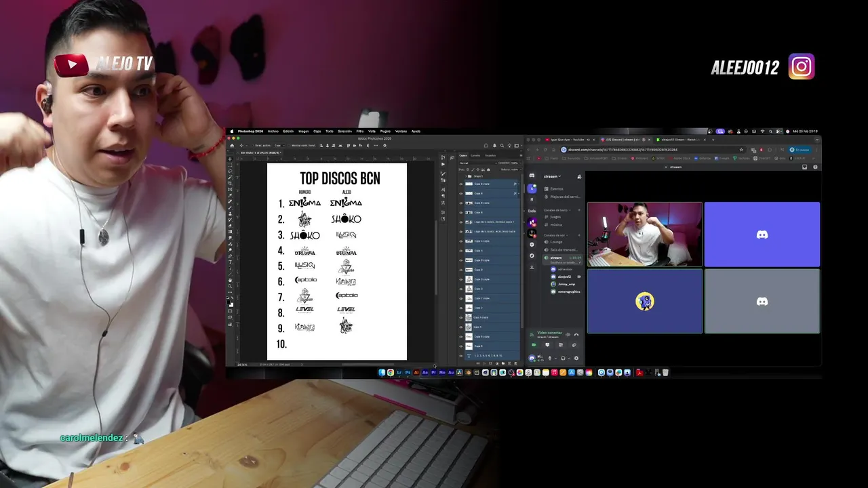Select the Rectangular Marquee tool
The width and height of the screenshot is (868, 488).
(x=230, y=165)
